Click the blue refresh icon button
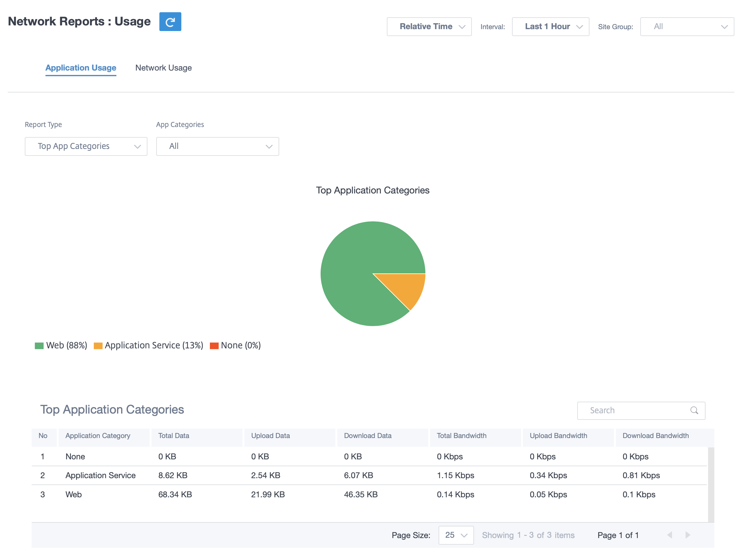 click(170, 22)
